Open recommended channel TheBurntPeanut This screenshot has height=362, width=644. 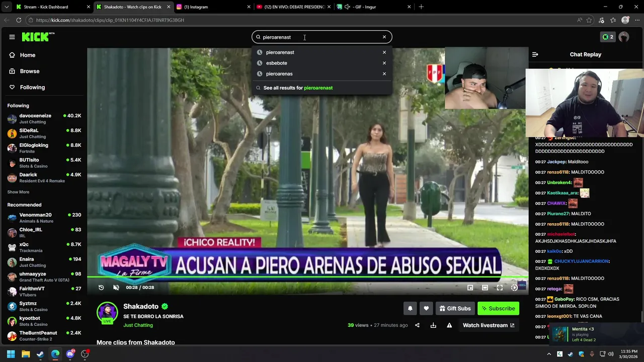click(44, 335)
